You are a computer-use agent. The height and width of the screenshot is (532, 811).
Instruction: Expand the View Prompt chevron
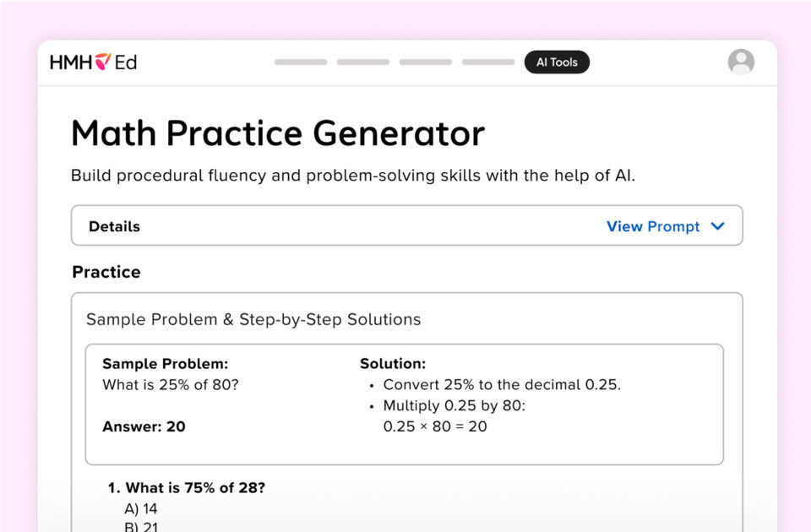click(x=717, y=226)
